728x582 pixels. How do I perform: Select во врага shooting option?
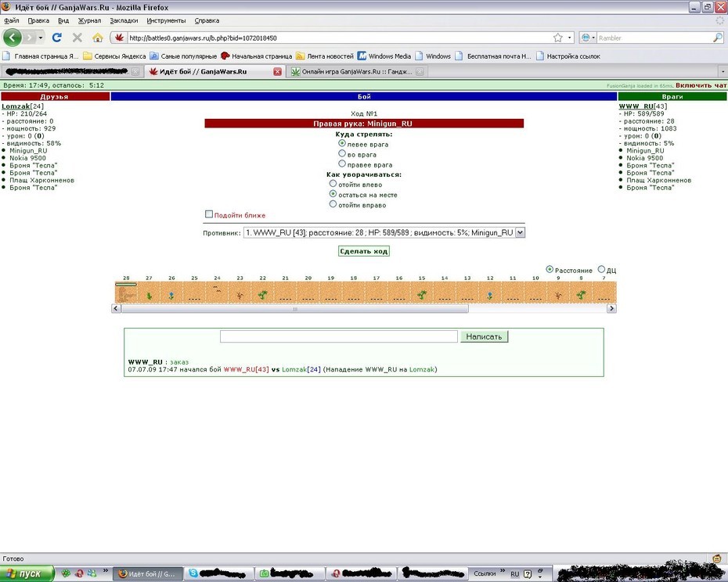(x=342, y=153)
